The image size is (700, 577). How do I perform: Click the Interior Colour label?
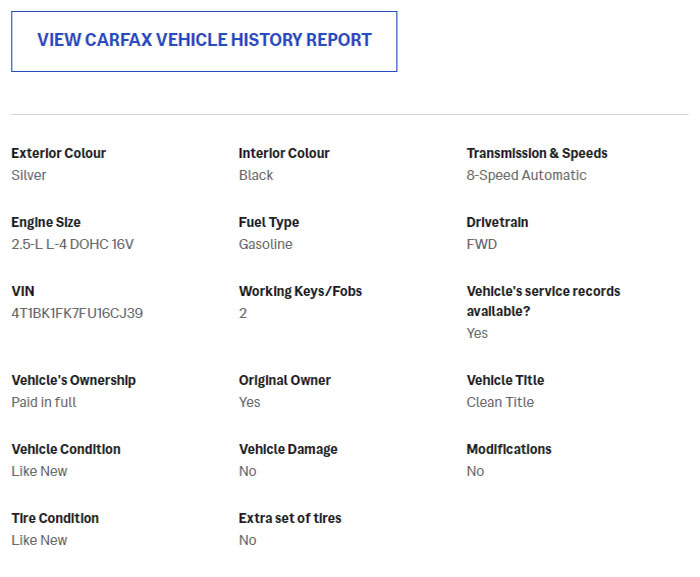pos(284,153)
